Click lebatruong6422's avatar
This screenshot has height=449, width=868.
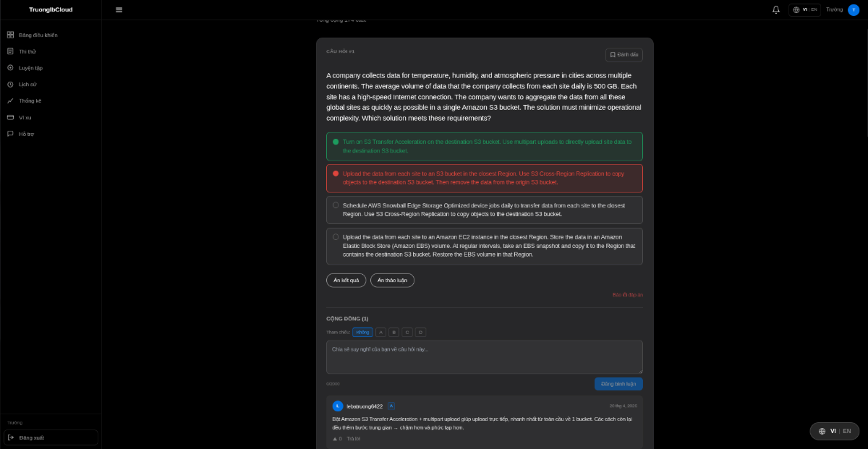click(x=338, y=406)
